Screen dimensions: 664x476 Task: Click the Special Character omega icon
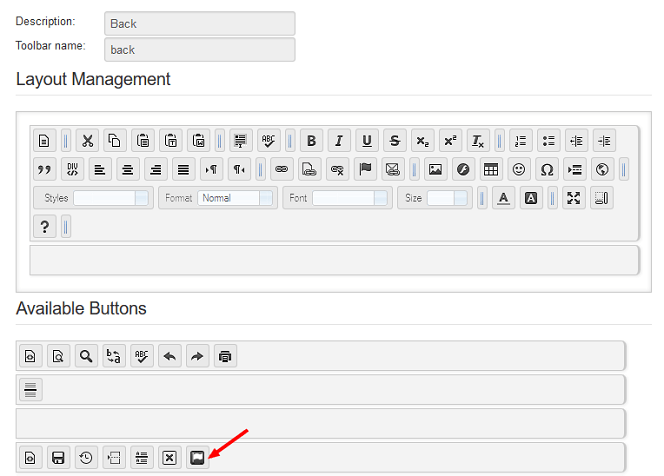click(546, 169)
